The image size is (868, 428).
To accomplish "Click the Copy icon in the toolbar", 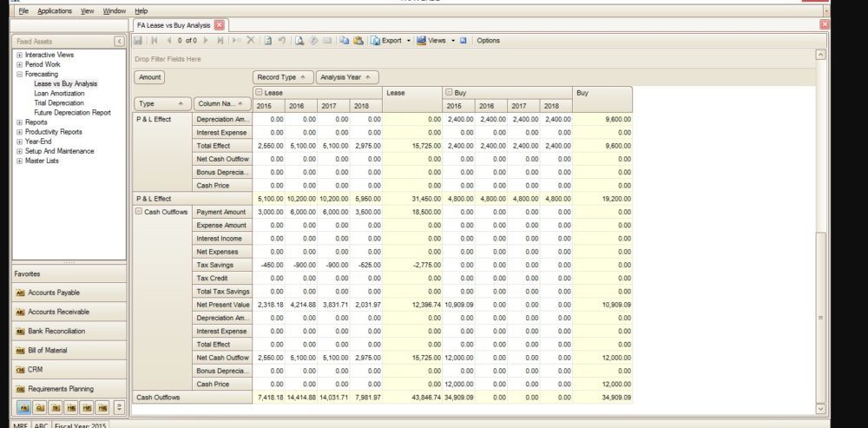I will pos(344,40).
